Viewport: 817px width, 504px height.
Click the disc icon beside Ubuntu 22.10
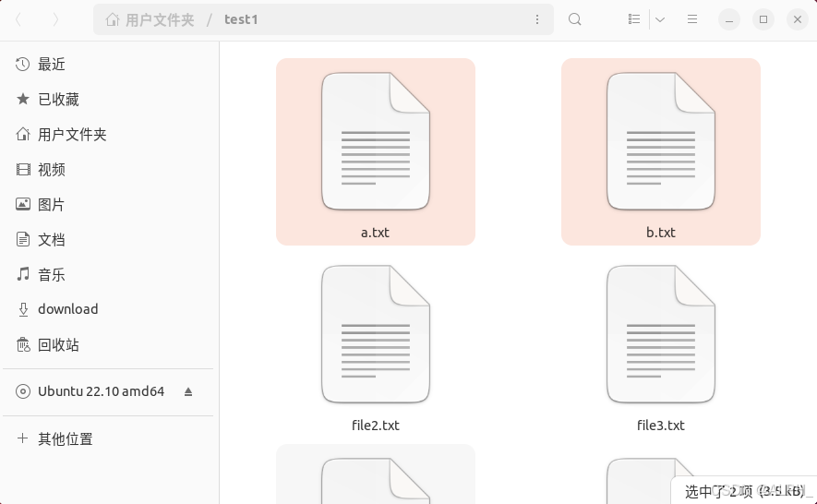click(x=23, y=391)
